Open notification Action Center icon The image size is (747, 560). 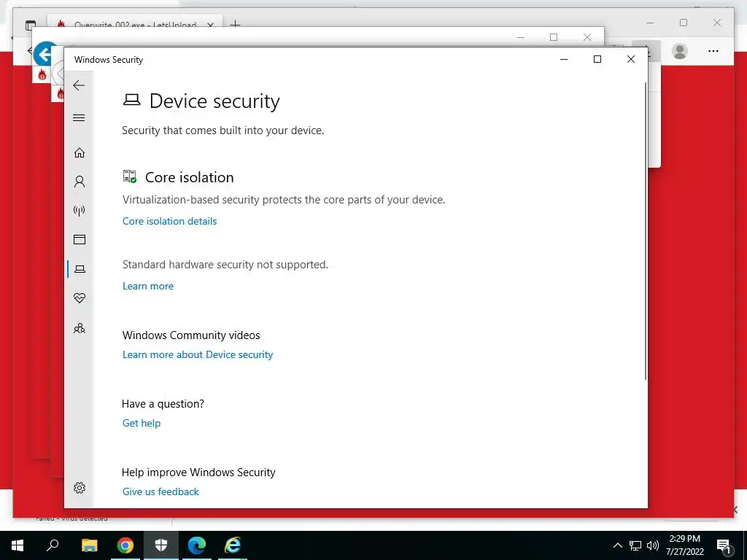click(724, 545)
